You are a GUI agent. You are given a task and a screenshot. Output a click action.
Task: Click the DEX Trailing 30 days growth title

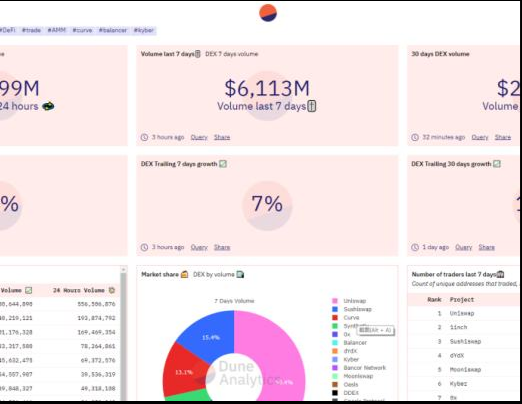(456, 164)
